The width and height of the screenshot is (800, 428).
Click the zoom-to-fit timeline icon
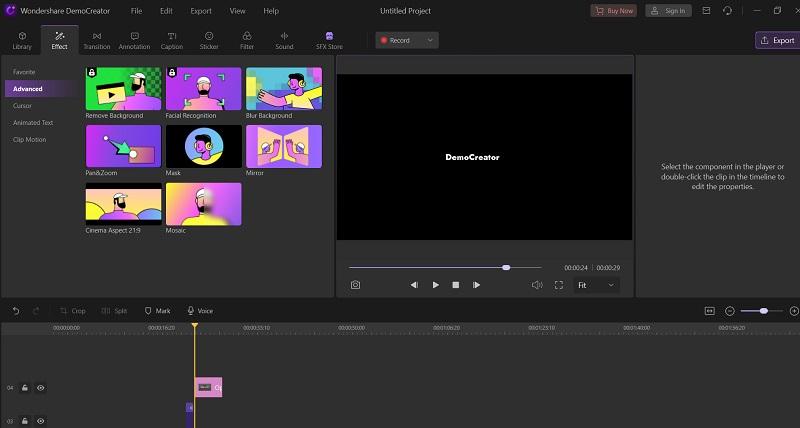(x=710, y=311)
